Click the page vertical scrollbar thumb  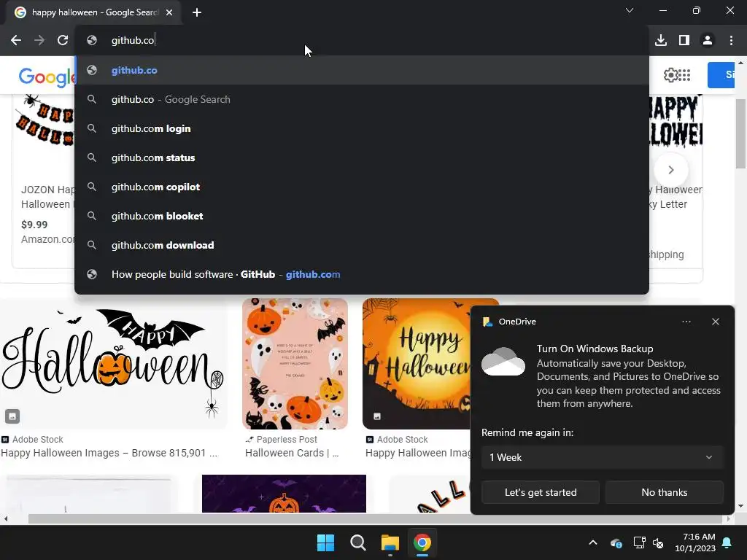740,134
